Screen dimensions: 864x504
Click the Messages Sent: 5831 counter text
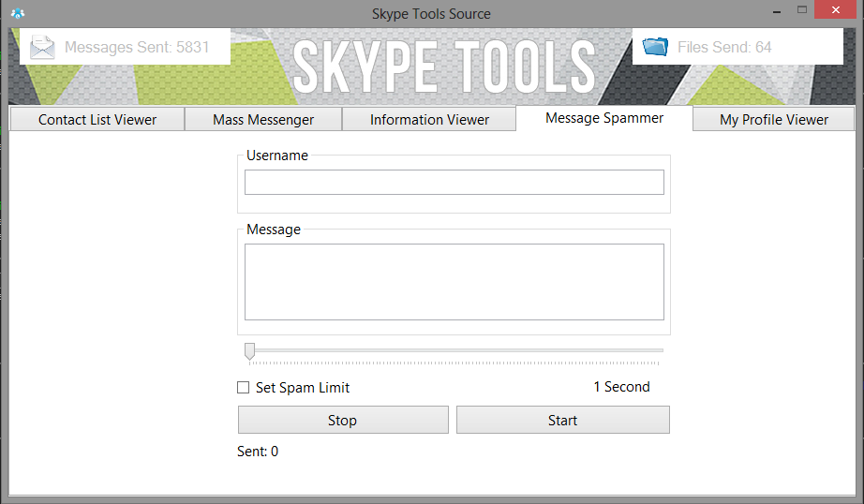pyautogui.click(x=137, y=48)
